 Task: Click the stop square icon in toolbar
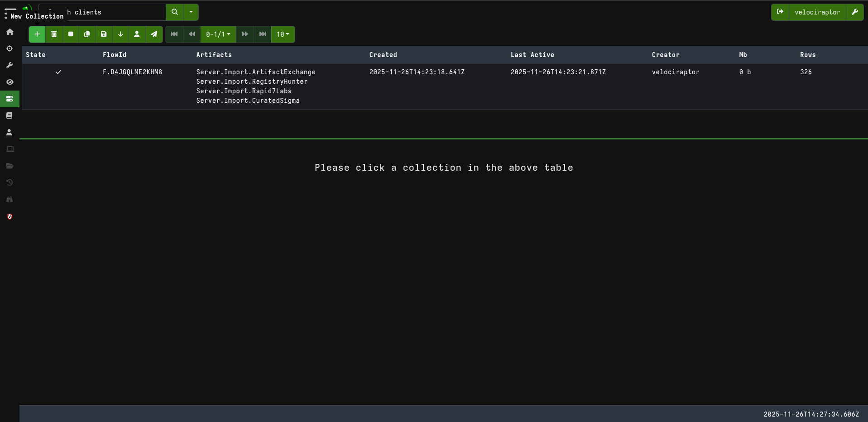click(71, 34)
